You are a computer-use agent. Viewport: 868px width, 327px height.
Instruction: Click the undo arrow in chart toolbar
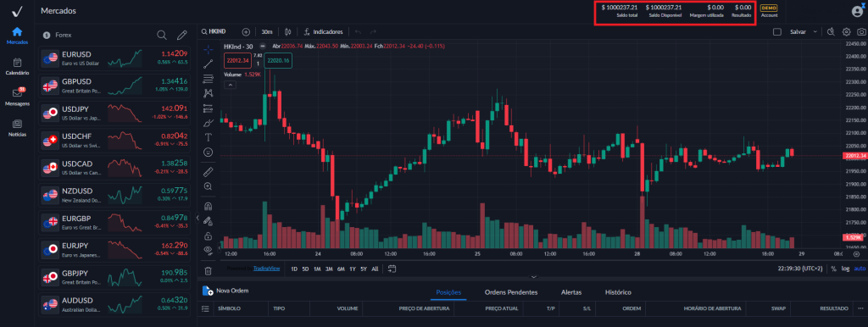[358, 32]
